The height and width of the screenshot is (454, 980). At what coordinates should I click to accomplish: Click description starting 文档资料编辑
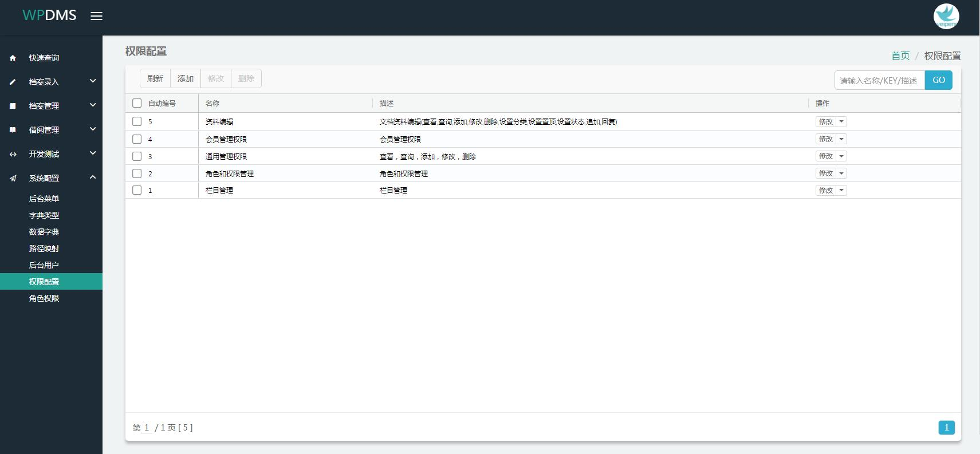point(498,121)
